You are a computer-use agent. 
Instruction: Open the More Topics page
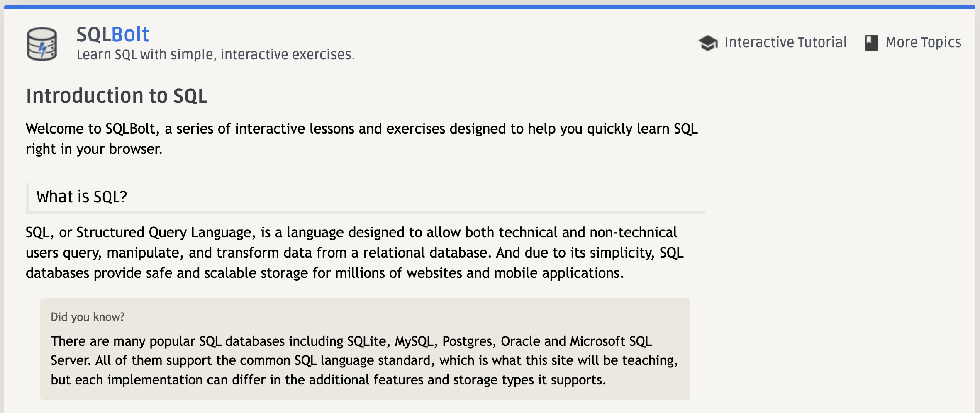[923, 42]
